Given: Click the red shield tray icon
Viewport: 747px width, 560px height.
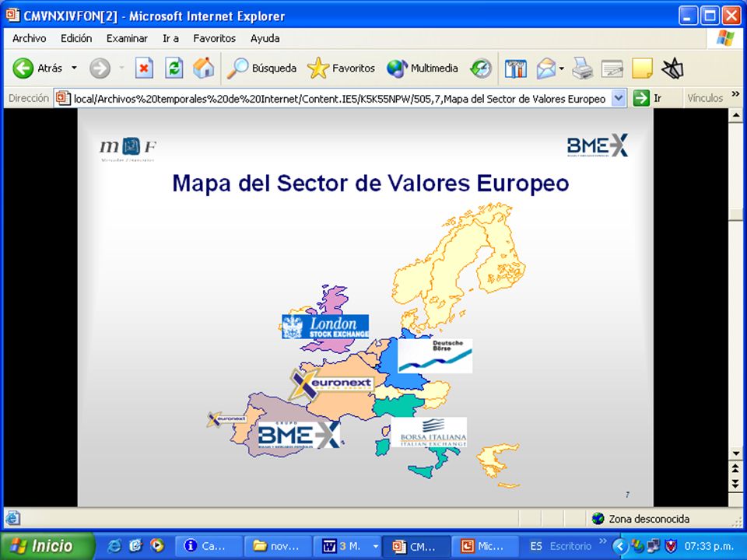Looking at the screenshot, I should pos(671,546).
